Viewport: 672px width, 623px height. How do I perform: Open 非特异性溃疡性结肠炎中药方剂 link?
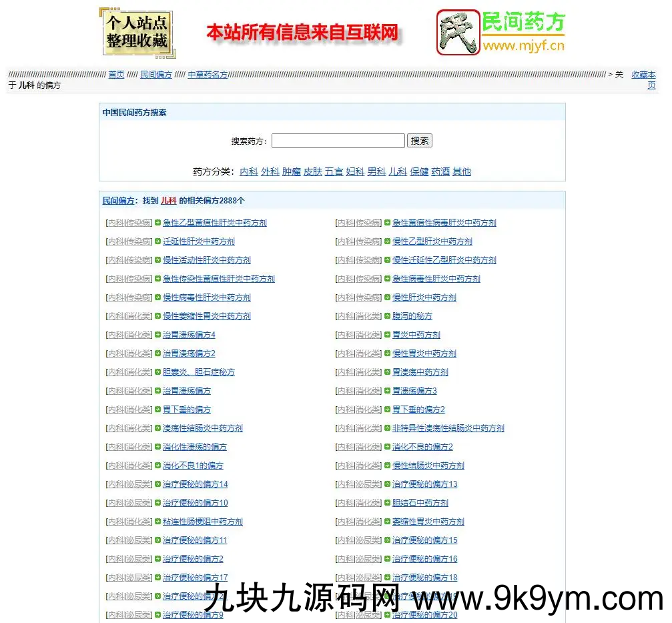(448, 428)
